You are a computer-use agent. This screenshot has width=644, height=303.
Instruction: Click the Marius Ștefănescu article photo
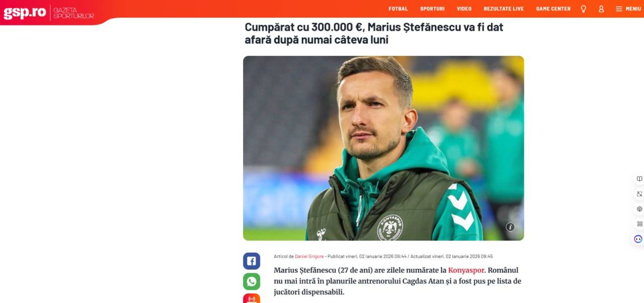(x=383, y=148)
